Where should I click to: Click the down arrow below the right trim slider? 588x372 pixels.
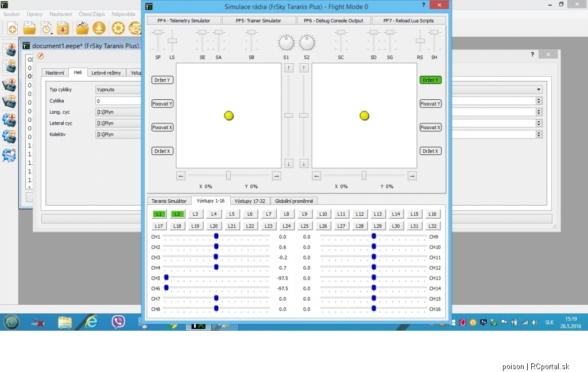pyautogui.click(x=304, y=164)
